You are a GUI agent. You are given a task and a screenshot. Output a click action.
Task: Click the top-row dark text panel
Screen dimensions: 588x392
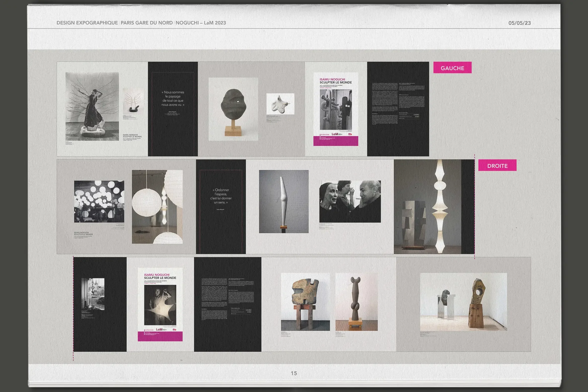(x=398, y=109)
